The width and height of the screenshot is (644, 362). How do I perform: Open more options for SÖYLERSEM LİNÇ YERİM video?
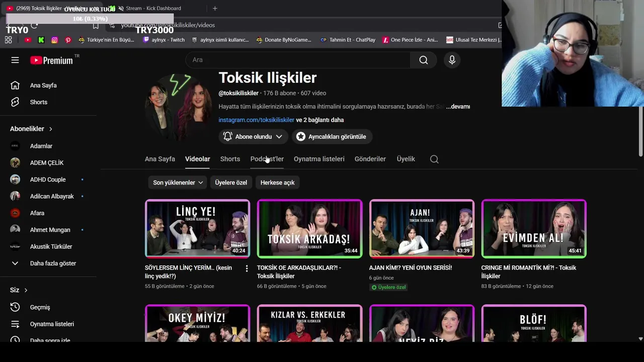[247, 268]
